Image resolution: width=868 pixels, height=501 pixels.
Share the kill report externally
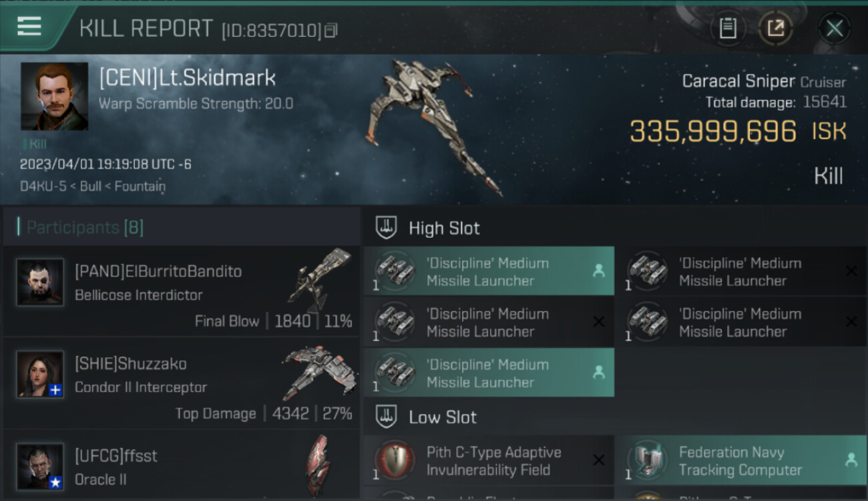pos(775,28)
